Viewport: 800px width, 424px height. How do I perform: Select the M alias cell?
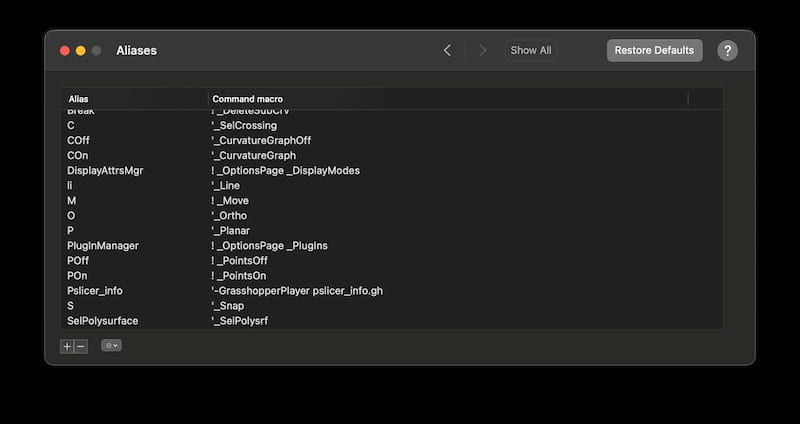coord(71,201)
